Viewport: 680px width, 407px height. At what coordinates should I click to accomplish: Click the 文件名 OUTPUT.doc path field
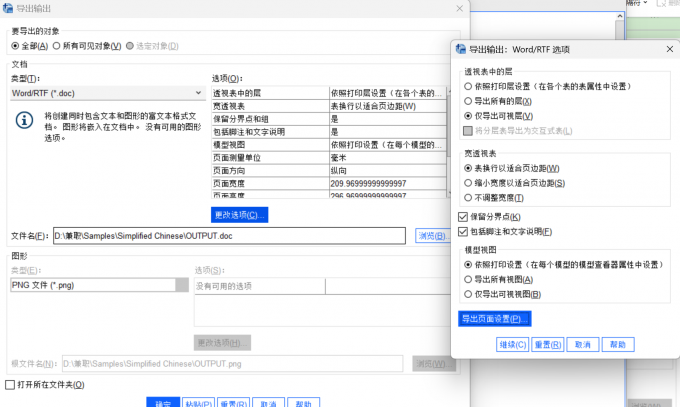click(x=229, y=236)
